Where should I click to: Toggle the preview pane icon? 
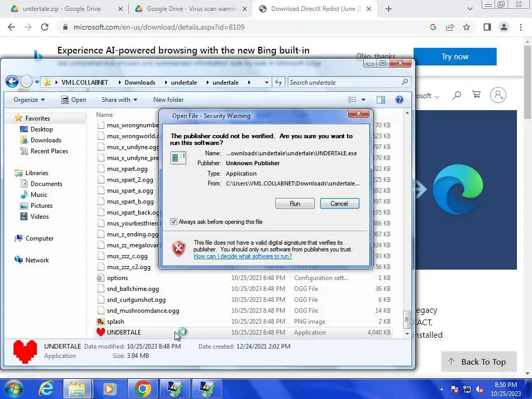tap(381, 100)
